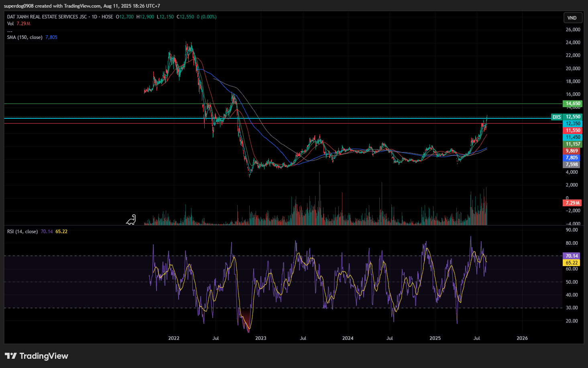Image resolution: width=588 pixels, height=368 pixels.
Task: Click the high value H12,900
Action: [x=145, y=17]
